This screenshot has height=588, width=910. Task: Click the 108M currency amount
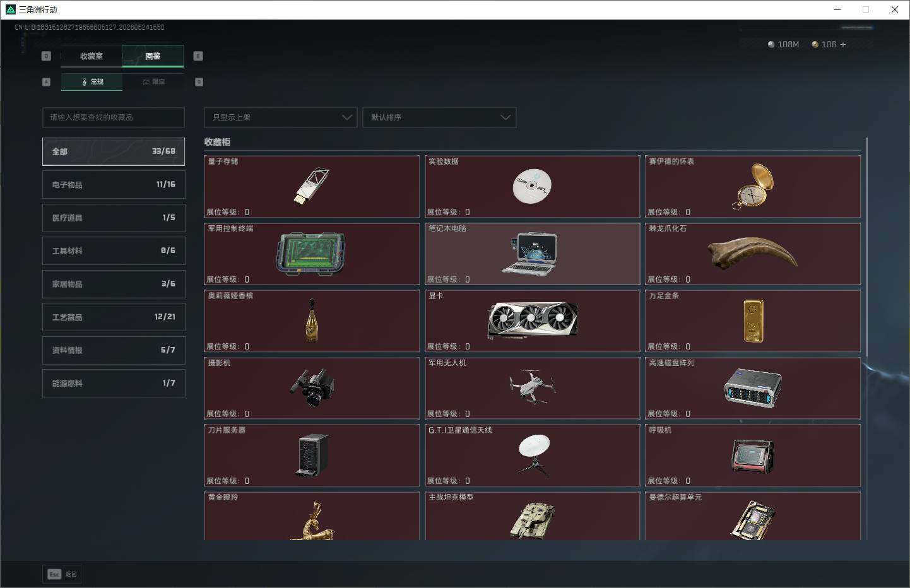click(788, 44)
